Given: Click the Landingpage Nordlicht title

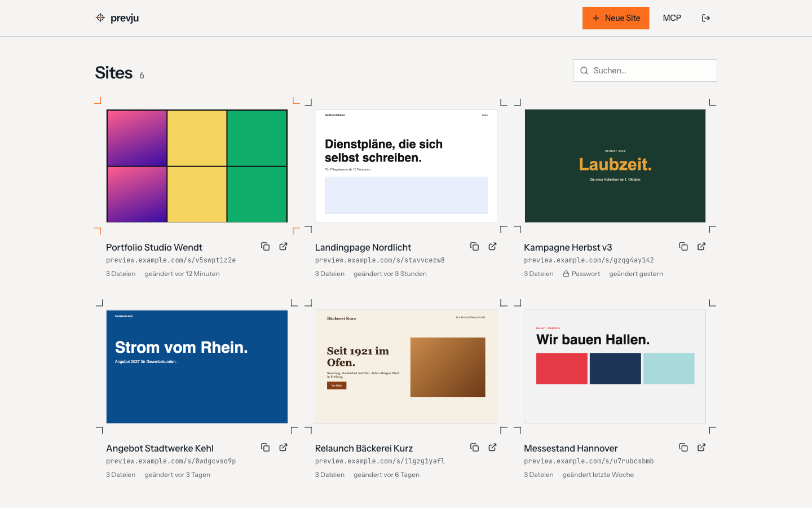Looking at the screenshot, I should 363,247.
